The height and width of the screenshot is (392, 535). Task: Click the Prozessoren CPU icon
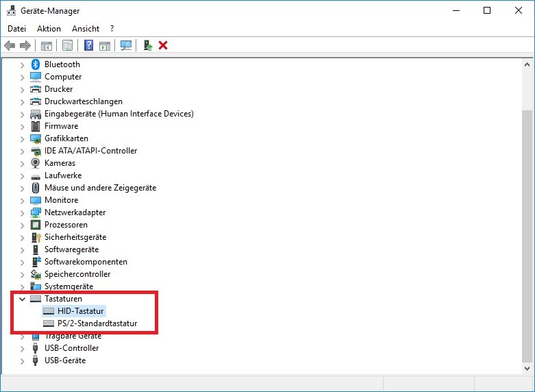tap(36, 225)
